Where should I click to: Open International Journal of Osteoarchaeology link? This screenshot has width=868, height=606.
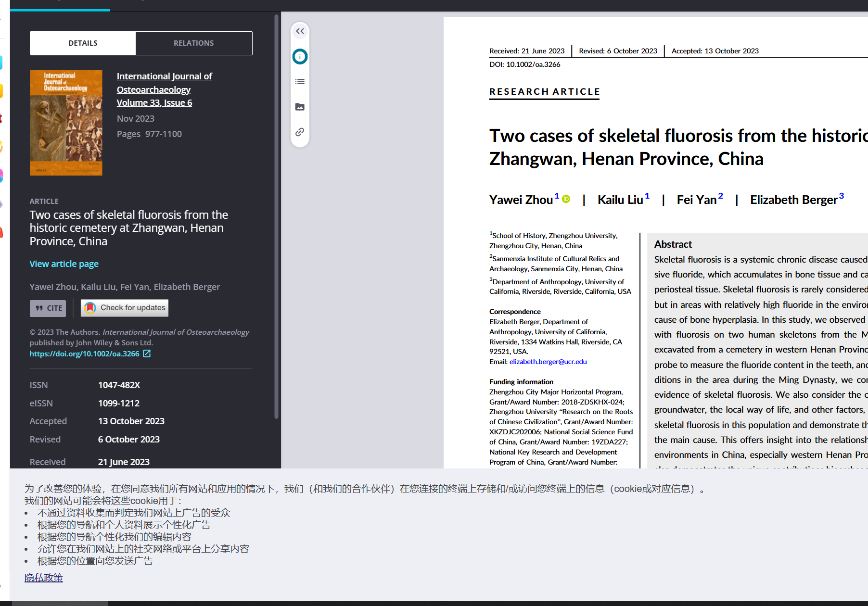click(x=164, y=83)
